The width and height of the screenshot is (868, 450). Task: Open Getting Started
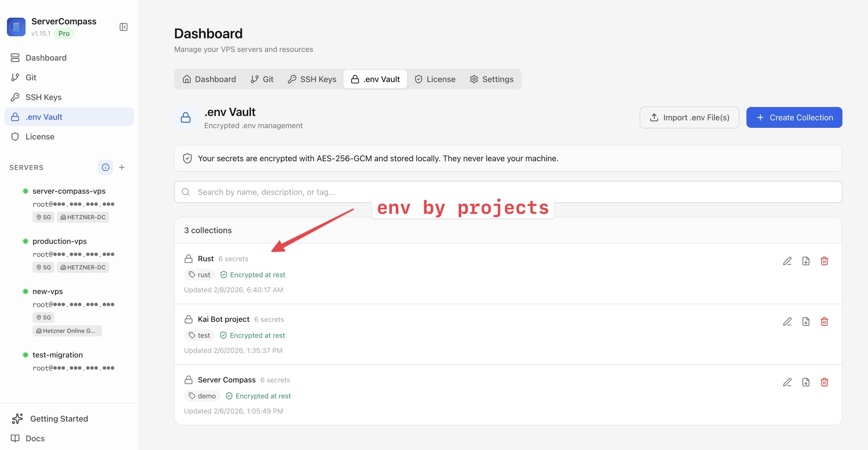coord(59,419)
